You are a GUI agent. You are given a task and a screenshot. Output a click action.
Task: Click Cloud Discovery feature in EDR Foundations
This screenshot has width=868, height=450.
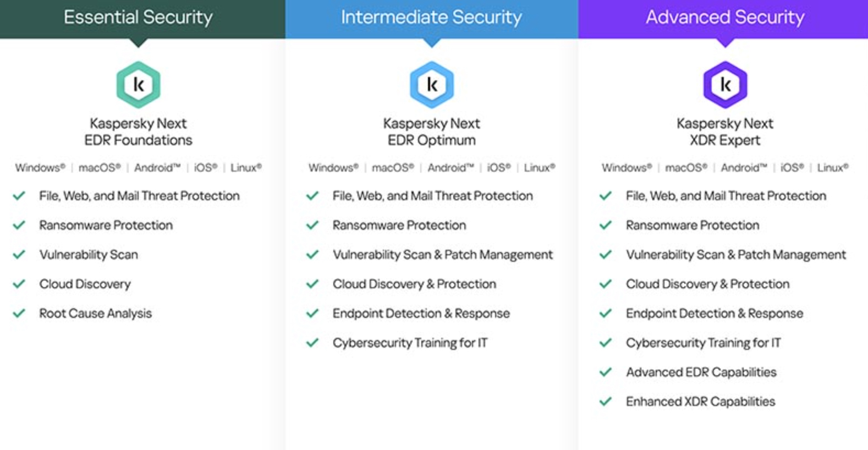click(x=85, y=284)
